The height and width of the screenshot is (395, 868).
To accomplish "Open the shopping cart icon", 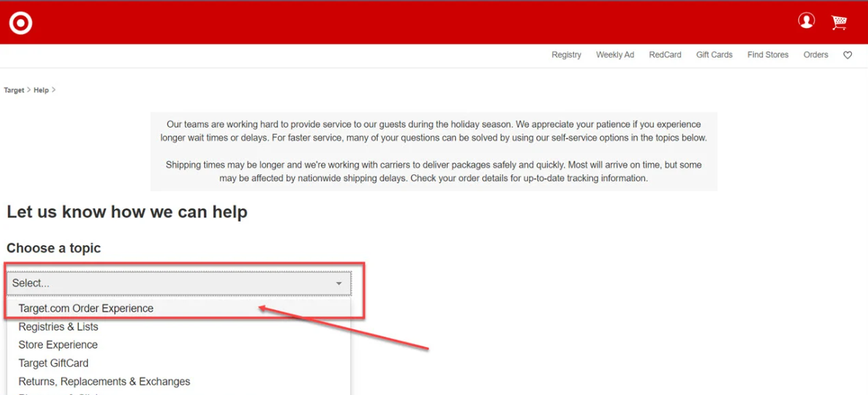I will (x=839, y=22).
